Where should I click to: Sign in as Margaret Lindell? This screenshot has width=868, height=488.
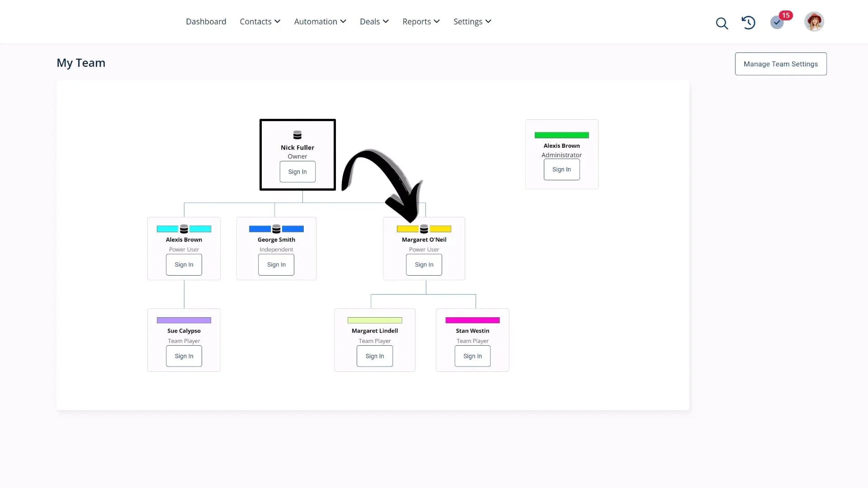(x=375, y=356)
